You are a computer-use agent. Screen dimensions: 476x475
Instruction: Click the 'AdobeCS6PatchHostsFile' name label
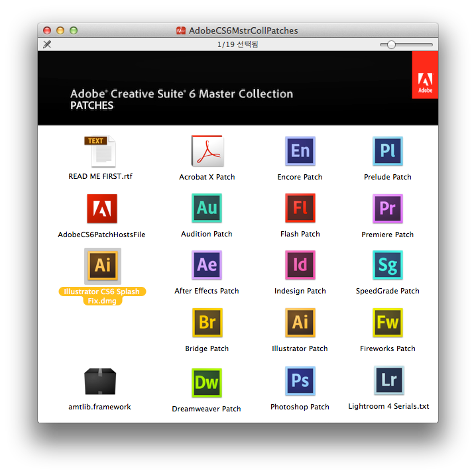click(101, 235)
